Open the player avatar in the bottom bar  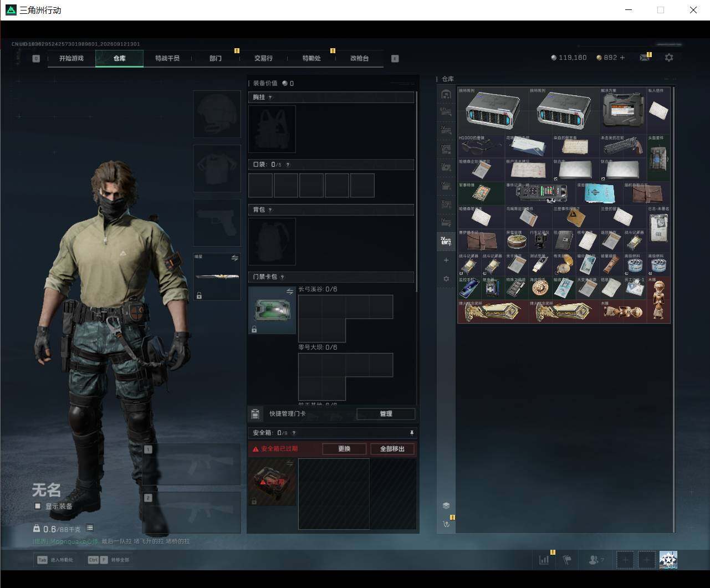(668, 560)
